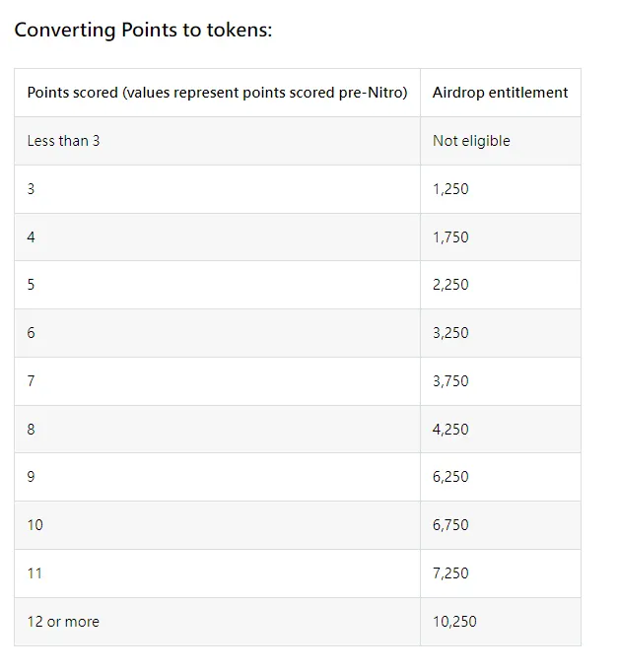
Task: Click the "Not eligible" cell
Action: coord(471,141)
